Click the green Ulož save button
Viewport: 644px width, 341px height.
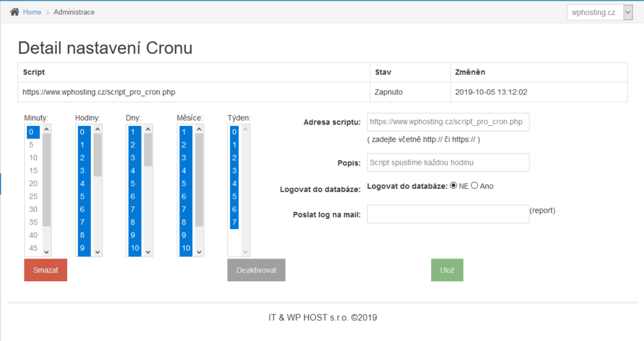(x=447, y=270)
